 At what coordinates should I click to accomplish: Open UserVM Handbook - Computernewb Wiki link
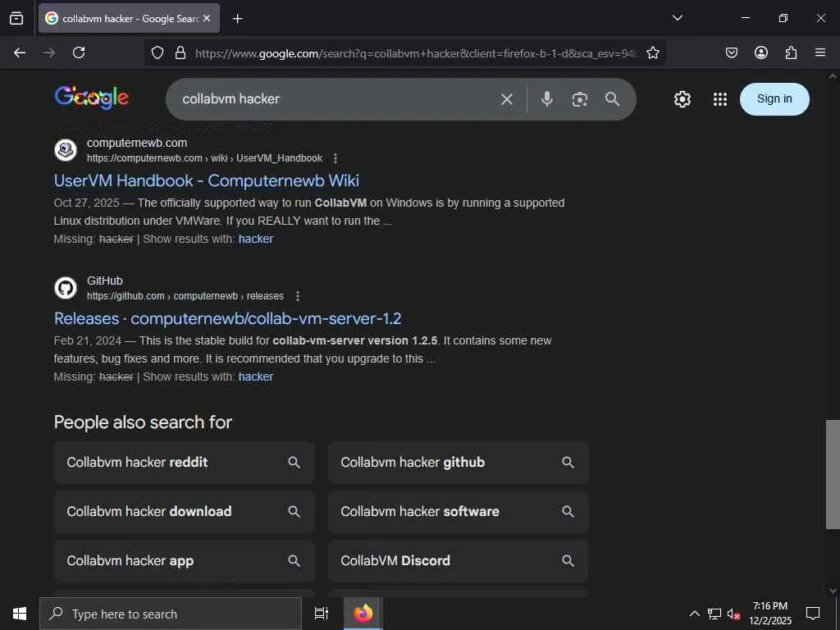pos(206,180)
